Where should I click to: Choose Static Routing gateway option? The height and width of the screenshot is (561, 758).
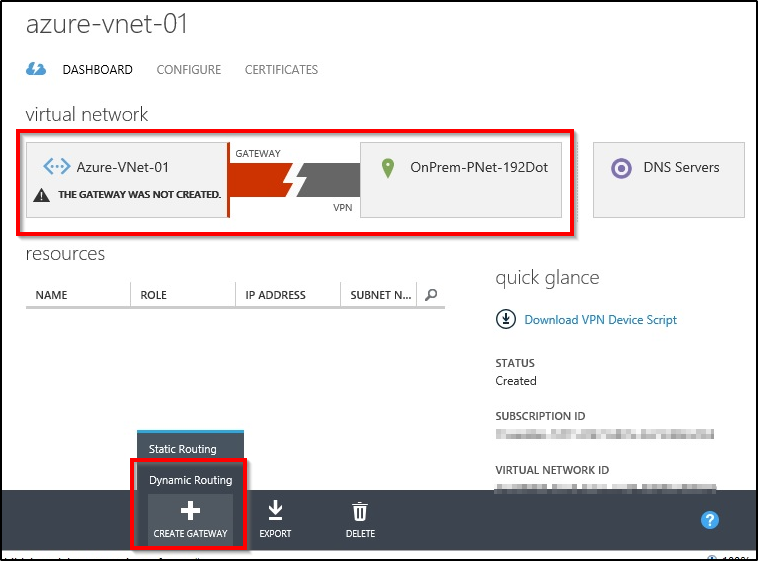(190, 449)
